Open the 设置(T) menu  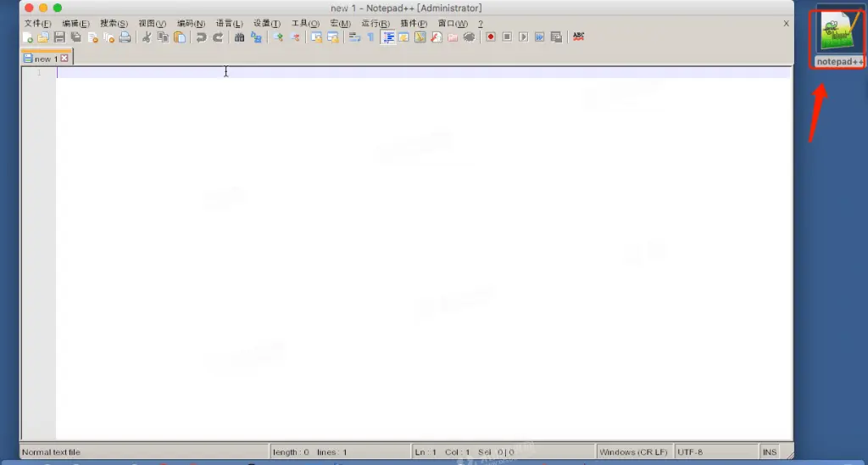pyautogui.click(x=267, y=23)
